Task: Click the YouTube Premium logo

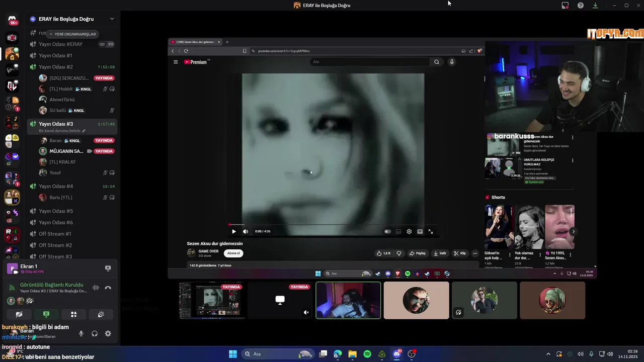Action: (x=196, y=62)
